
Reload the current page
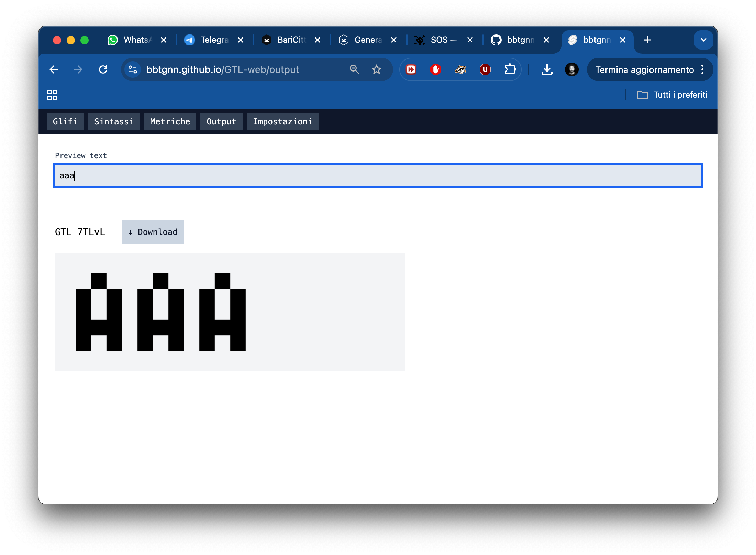click(x=103, y=70)
